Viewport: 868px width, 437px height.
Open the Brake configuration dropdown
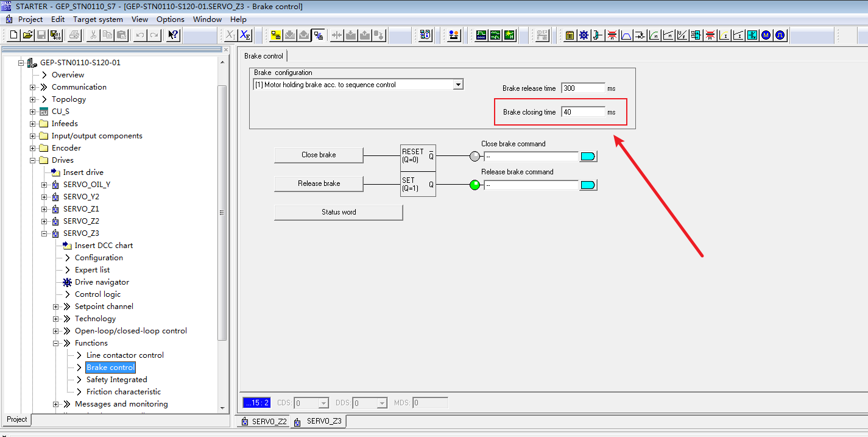[x=458, y=85]
